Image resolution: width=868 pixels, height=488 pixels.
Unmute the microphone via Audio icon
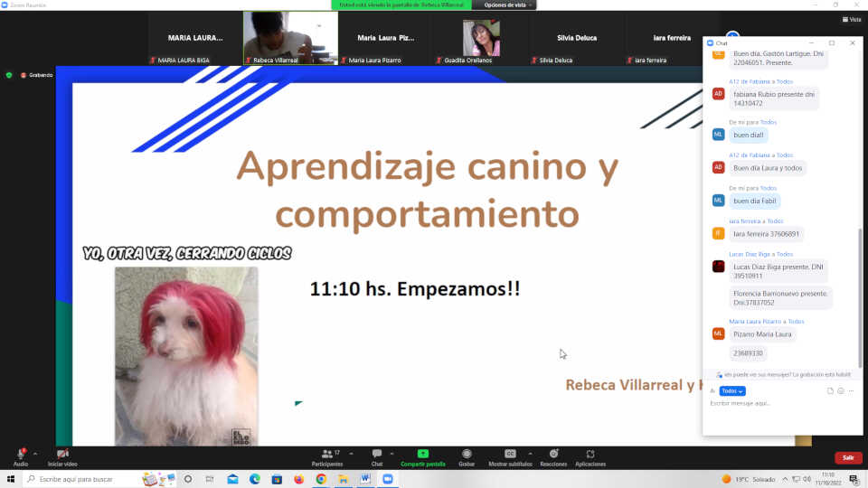pyautogui.click(x=21, y=454)
